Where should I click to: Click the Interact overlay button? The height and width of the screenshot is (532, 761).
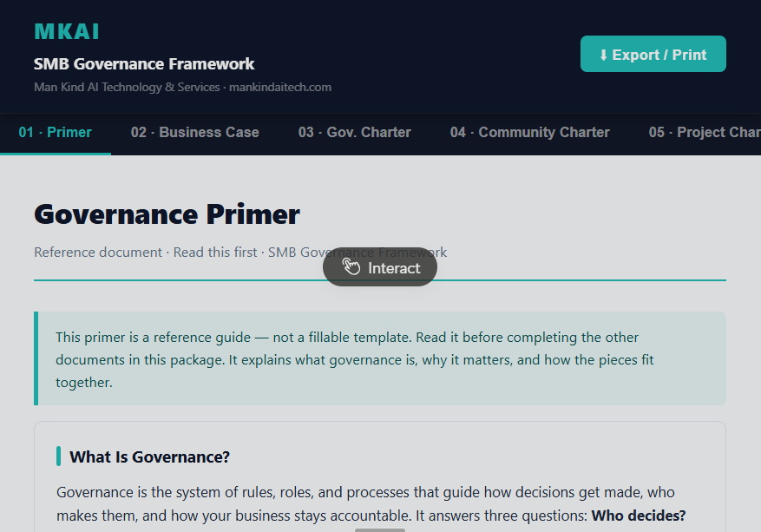coord(380,267)
